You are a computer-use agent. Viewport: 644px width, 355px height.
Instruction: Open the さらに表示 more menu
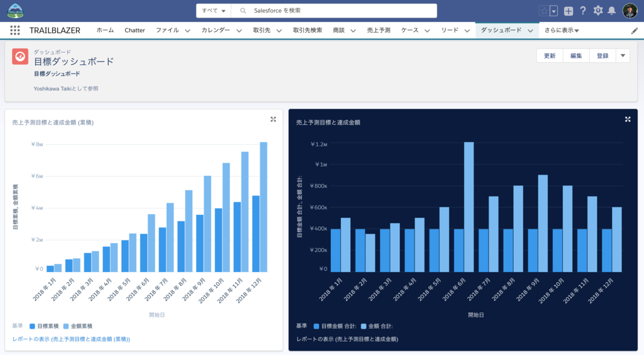coord(562,30)
